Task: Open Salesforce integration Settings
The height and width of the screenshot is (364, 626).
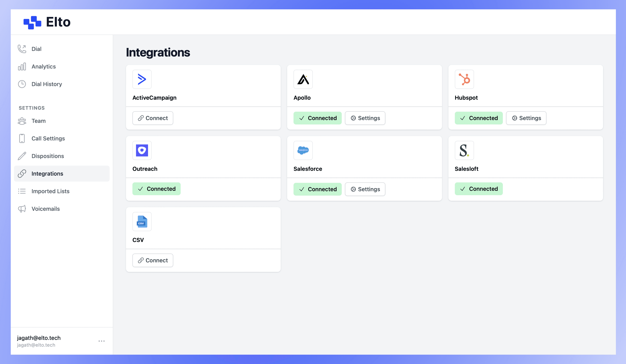Action: [x=365, y=189]
